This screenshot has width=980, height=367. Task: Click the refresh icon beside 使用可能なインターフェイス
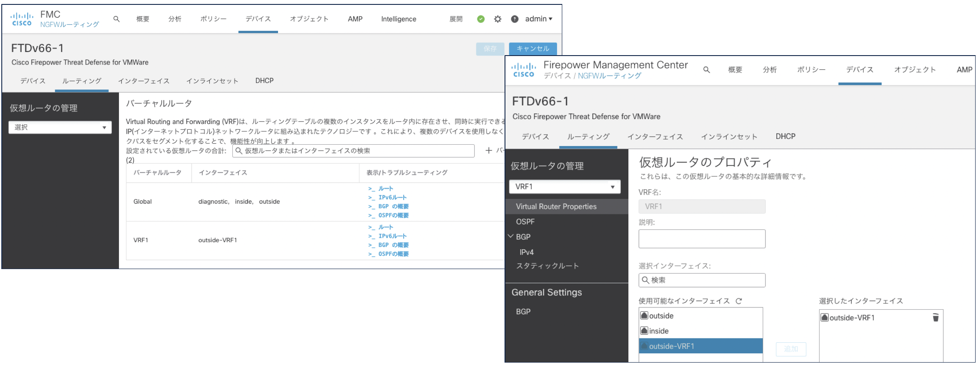pos(739,301)
